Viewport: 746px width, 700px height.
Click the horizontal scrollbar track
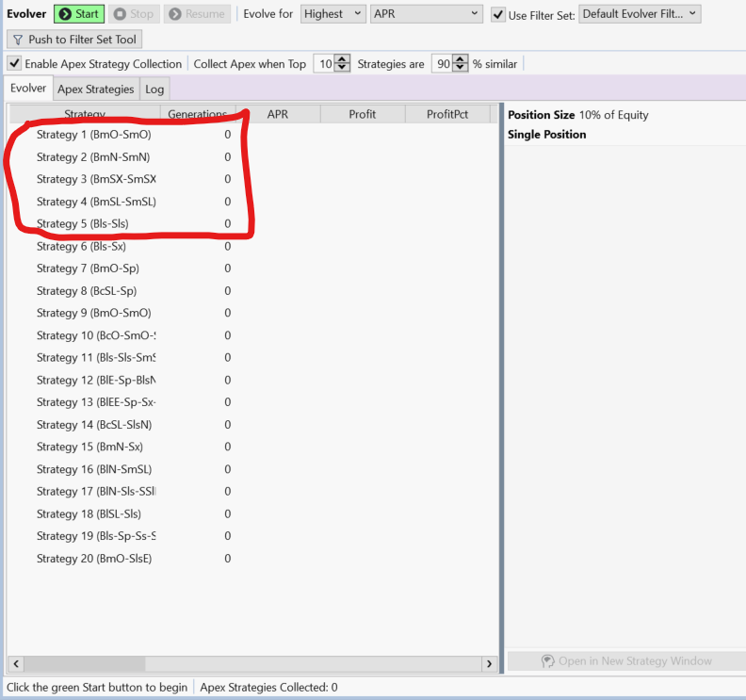pyautogui.click(x=252, y=664)
